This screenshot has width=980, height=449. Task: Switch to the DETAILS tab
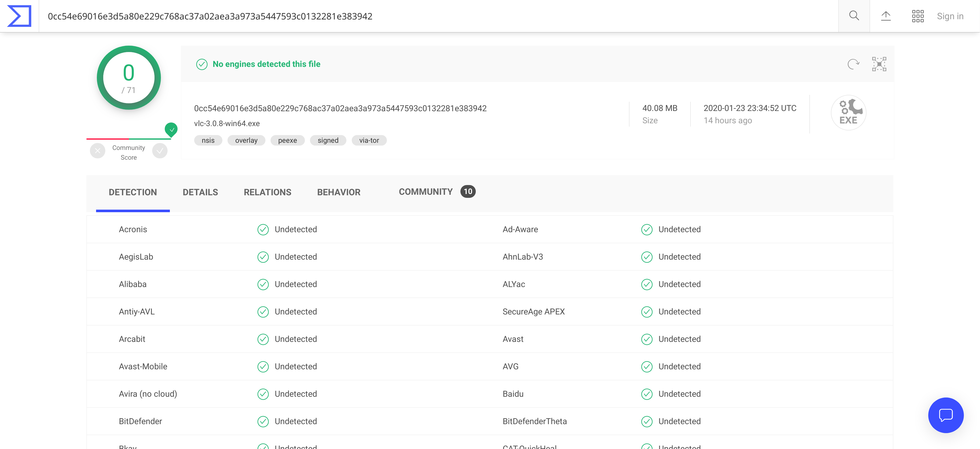(201, 192)
